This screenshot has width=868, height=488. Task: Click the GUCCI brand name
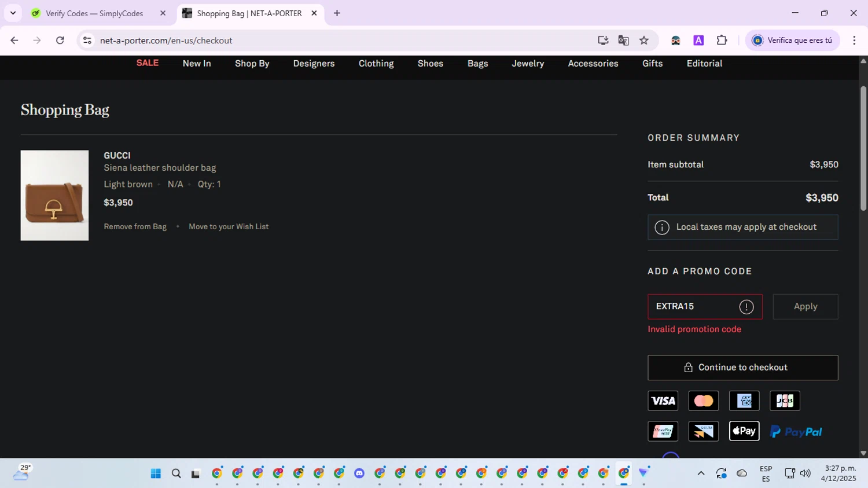(117, 156)
